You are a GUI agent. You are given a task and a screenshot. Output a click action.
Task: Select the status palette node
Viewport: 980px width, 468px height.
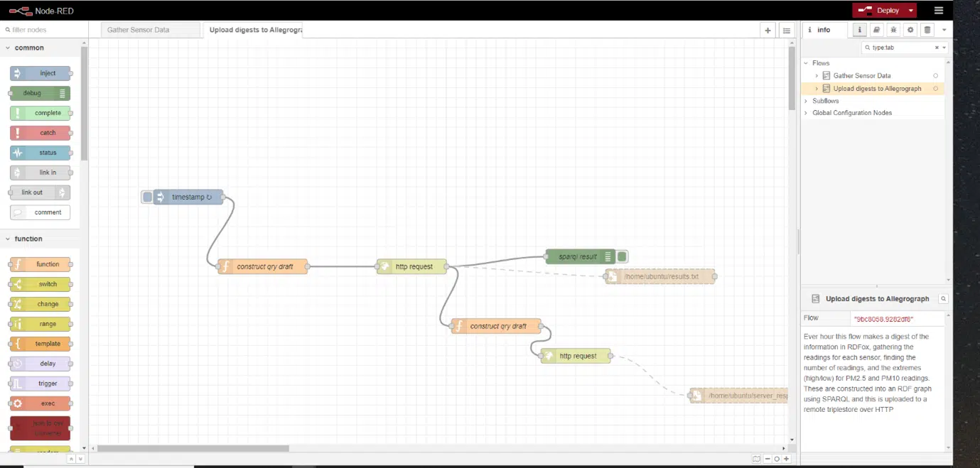[x=41, y=153]
